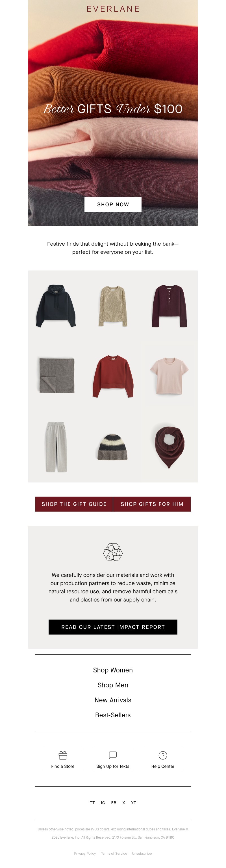Open the Privacy Policy link
The height and width of the screenshot is (868, 226).
pos(85,854)
